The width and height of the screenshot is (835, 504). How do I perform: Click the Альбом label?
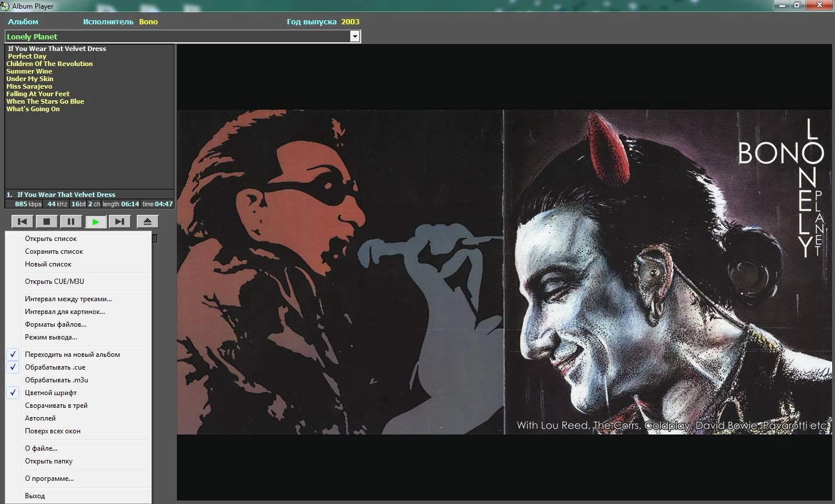(23, 21)
